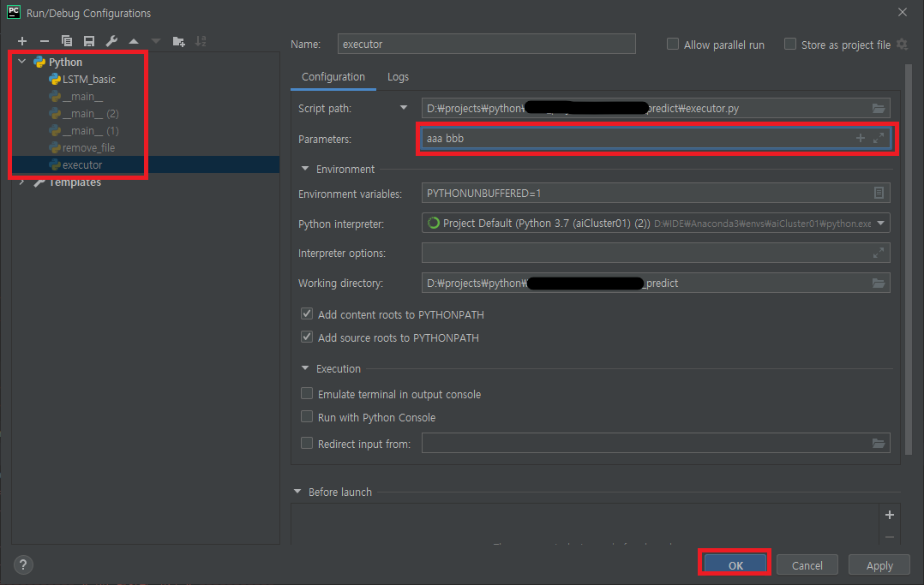Browse for the script path file
The image size is (924, 585).
point(878,108)
